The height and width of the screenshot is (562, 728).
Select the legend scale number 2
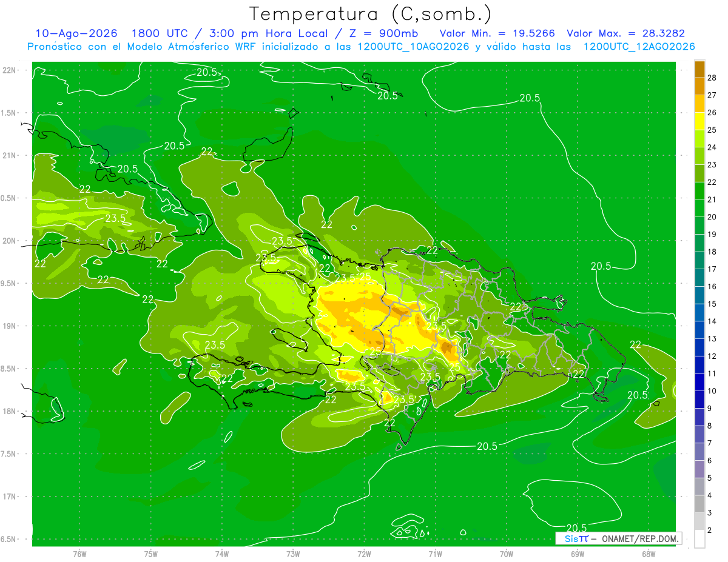(709, 530)
